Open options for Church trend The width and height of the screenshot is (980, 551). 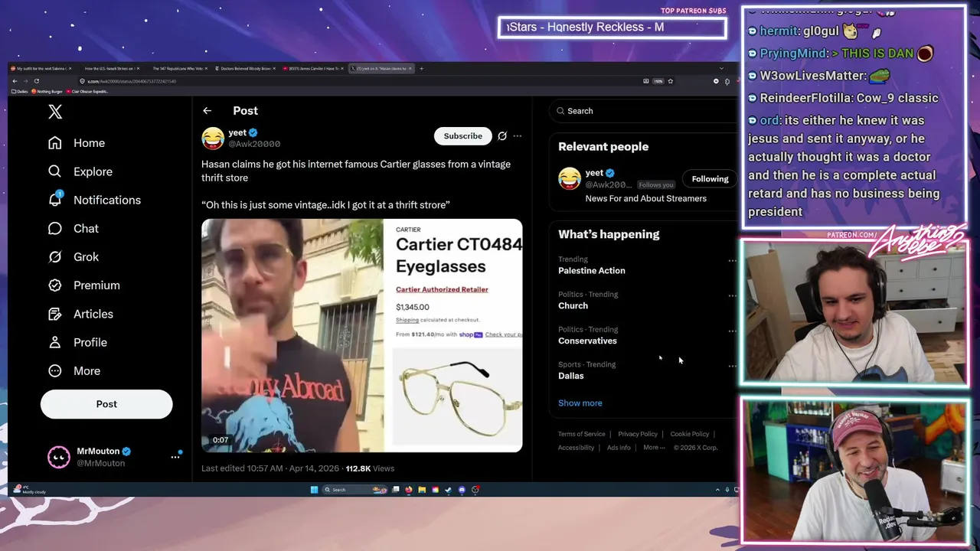tap(732, 296)
